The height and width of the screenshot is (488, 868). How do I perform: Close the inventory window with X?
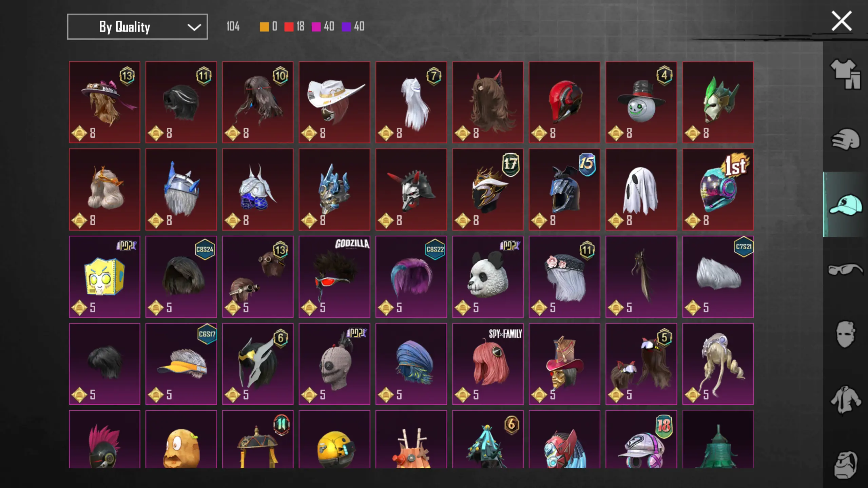click(842, 21)
